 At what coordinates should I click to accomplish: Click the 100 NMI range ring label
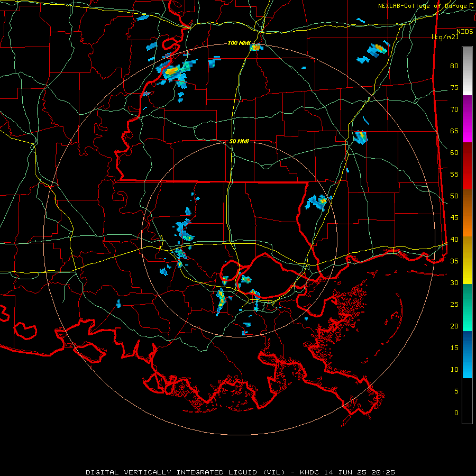click(x=239, y=43)
